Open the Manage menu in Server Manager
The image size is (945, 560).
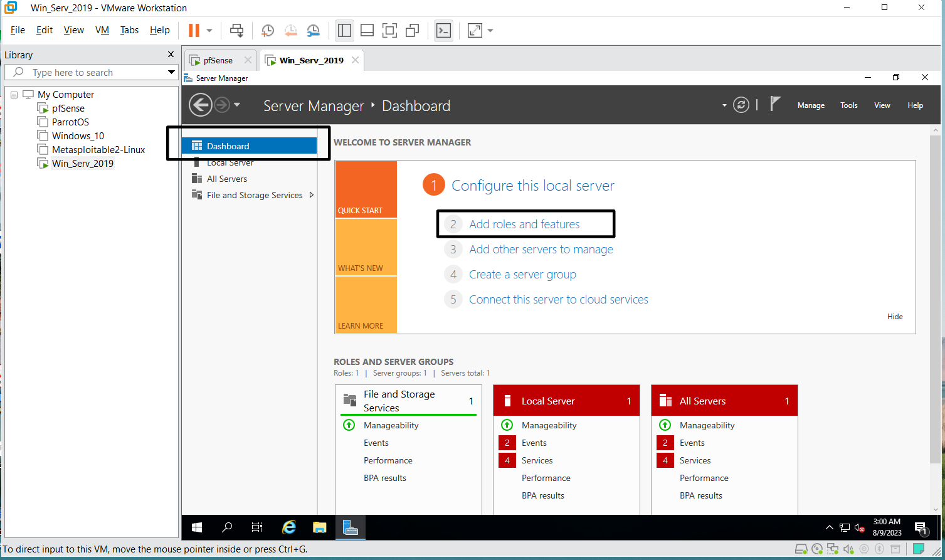coord(811,105)
